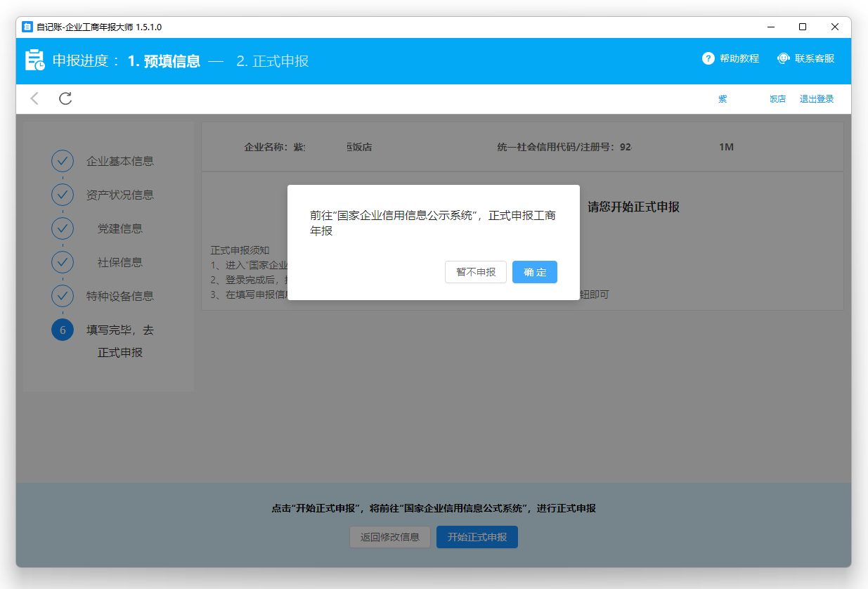Click the refresh icon in the toolbar
This screenshot has height=589, width=868.
pos(65,98)
